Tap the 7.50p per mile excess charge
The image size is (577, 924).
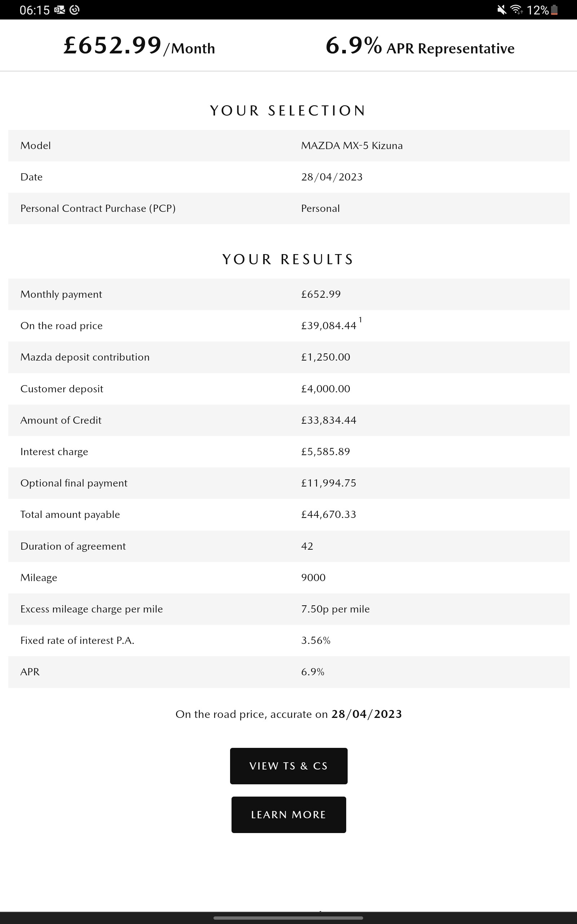click(335, 609)
